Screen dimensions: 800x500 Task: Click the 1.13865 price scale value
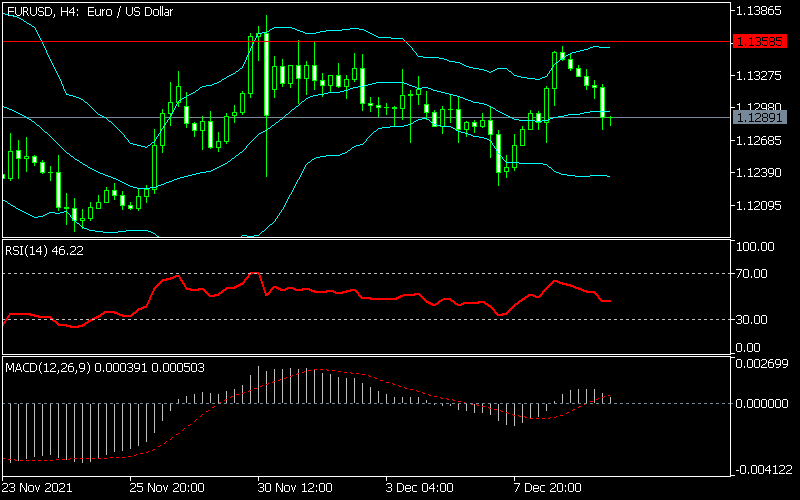pyautogui.click(x=760, y=10)
